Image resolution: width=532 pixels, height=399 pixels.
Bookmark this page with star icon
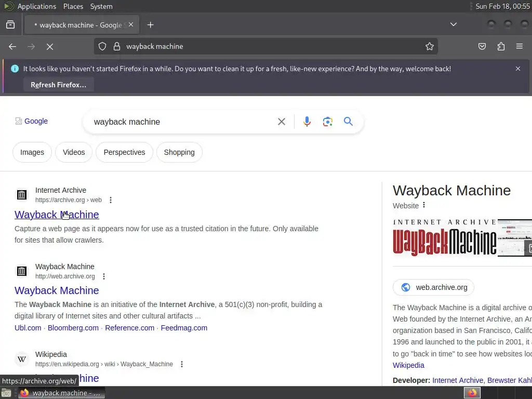coord(430,46)
